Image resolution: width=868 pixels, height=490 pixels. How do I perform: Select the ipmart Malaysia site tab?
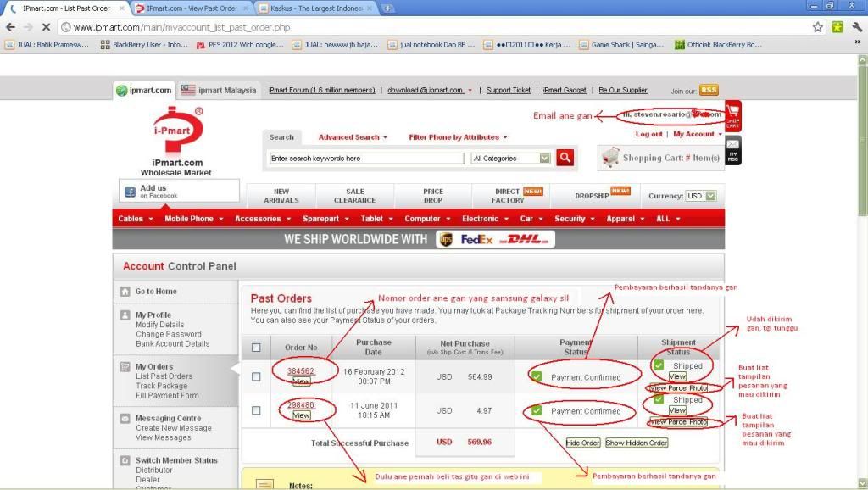(x=220, y=90)
